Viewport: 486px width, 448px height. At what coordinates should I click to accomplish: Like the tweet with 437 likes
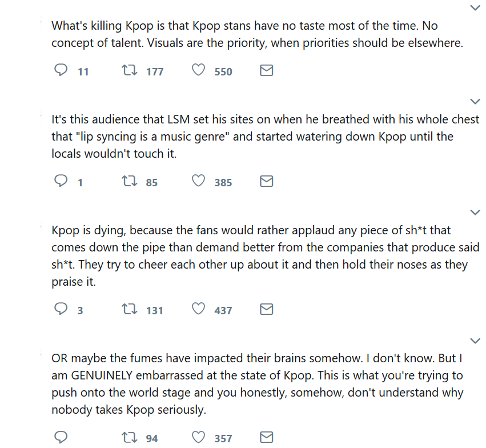[x=198, y=310]
